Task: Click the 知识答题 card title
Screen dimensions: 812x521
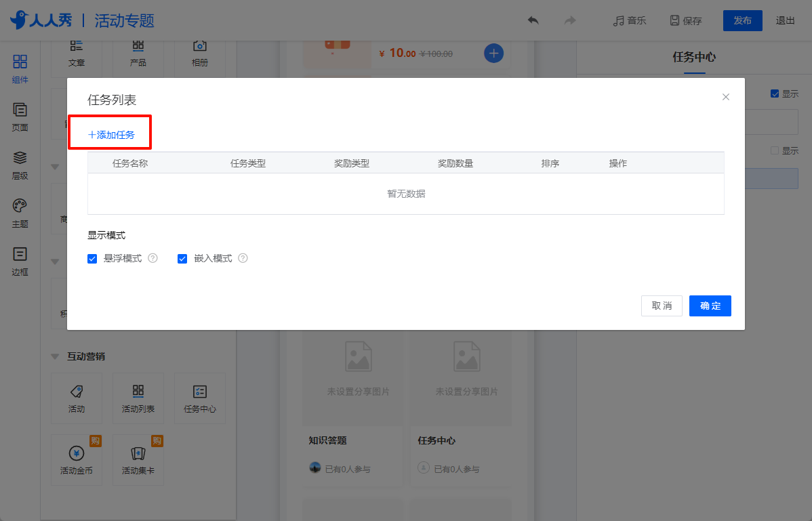Action: [328, 440]
